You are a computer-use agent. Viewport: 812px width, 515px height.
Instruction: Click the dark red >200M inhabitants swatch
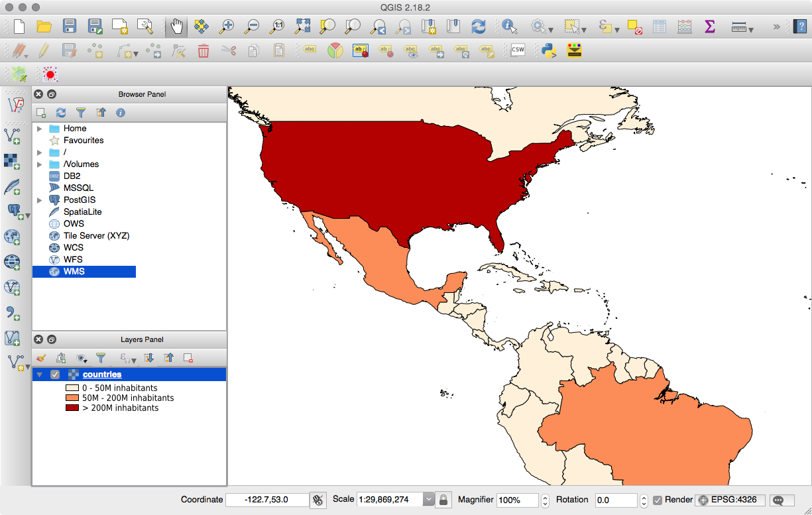pos(72,408)
